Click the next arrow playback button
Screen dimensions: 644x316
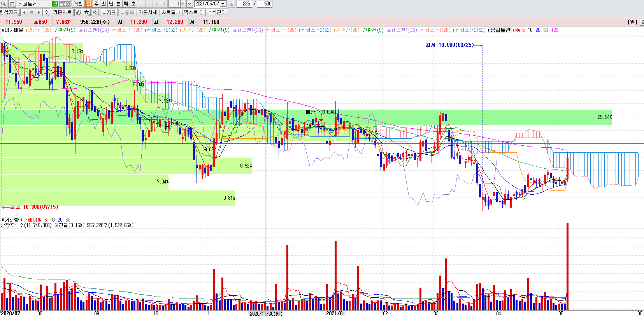click(x=39, y=12)
